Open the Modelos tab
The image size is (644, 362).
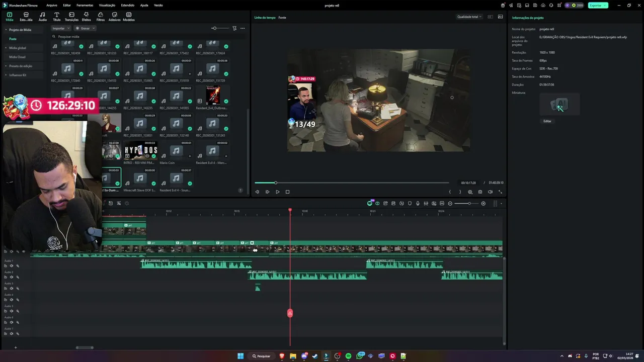pos(129,17)
